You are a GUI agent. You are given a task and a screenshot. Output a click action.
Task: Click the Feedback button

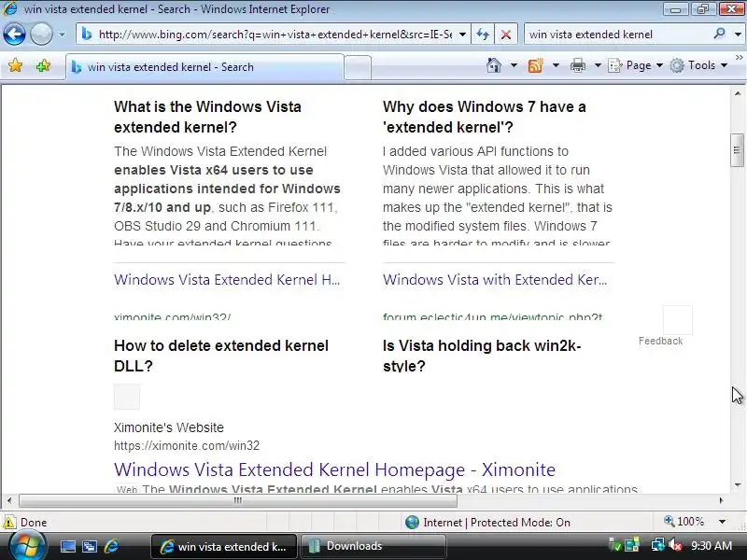pyautogui.click(x=661, y=341)
